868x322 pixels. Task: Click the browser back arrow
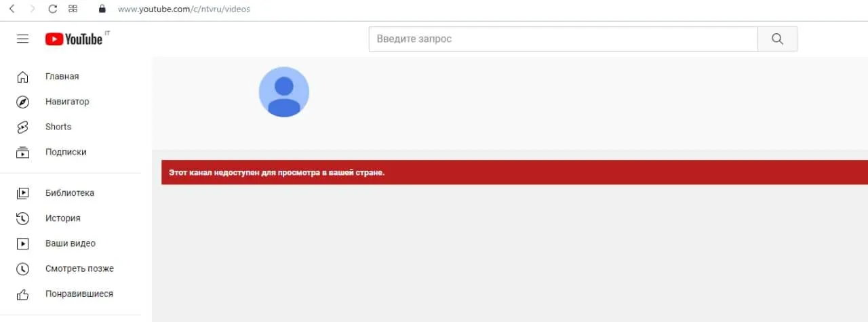[x=12, y=9]
